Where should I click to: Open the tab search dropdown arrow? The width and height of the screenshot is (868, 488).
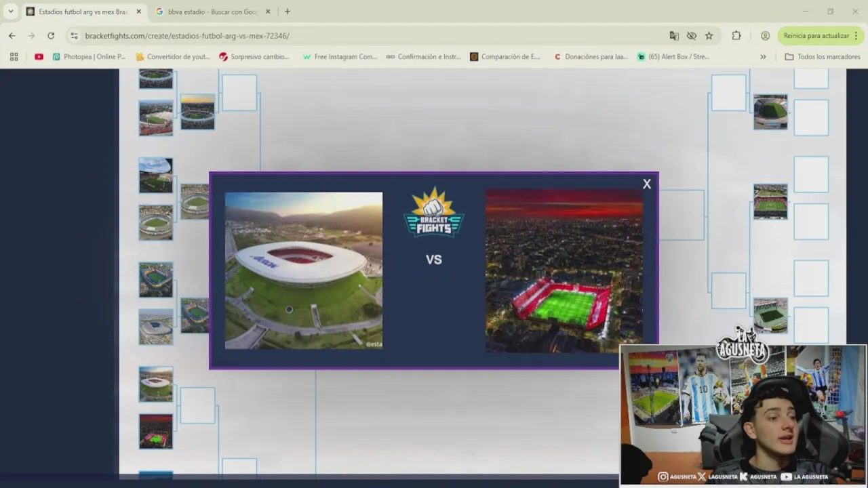coord(10,12)
